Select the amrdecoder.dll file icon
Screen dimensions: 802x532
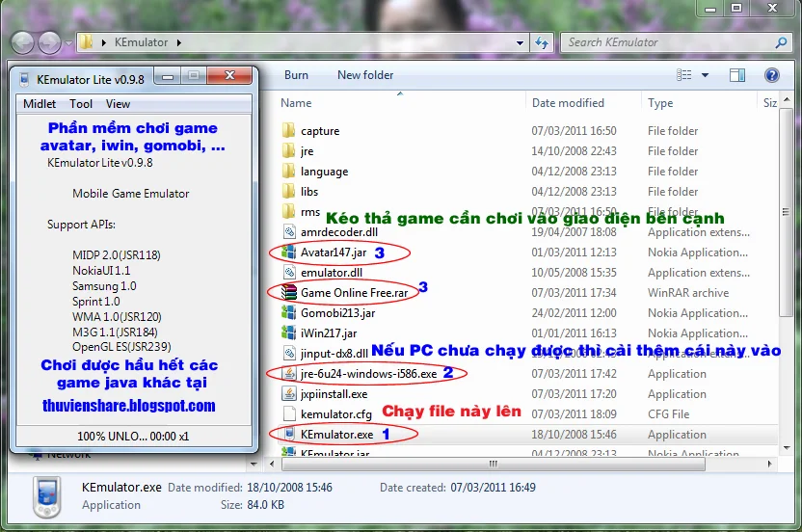(x=289, y=231)
